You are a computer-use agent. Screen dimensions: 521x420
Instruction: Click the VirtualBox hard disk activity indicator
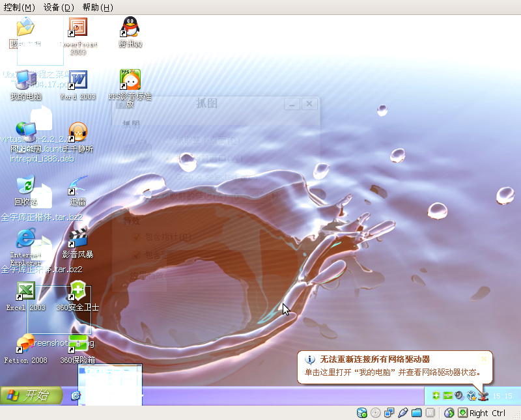(362, 413)
